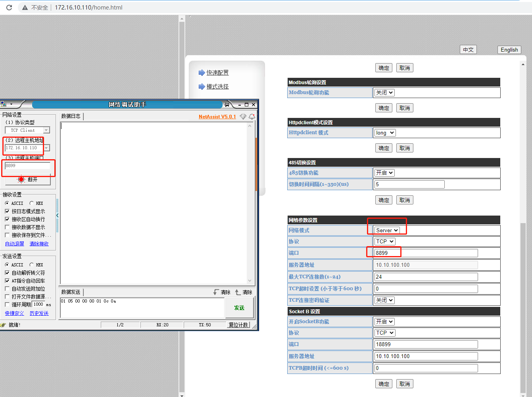Expand the 485切换功能 dropdown
This screenshot has width=532, height=397.
384,173
